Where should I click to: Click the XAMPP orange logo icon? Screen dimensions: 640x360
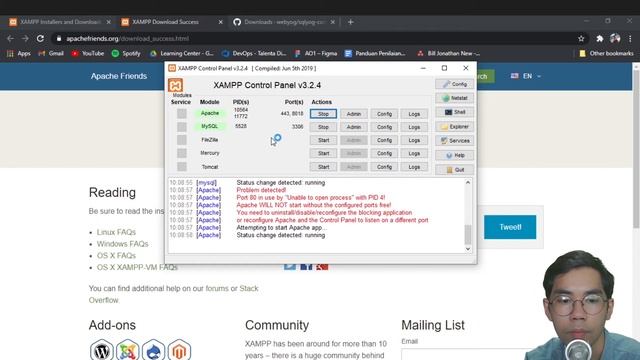176,85
